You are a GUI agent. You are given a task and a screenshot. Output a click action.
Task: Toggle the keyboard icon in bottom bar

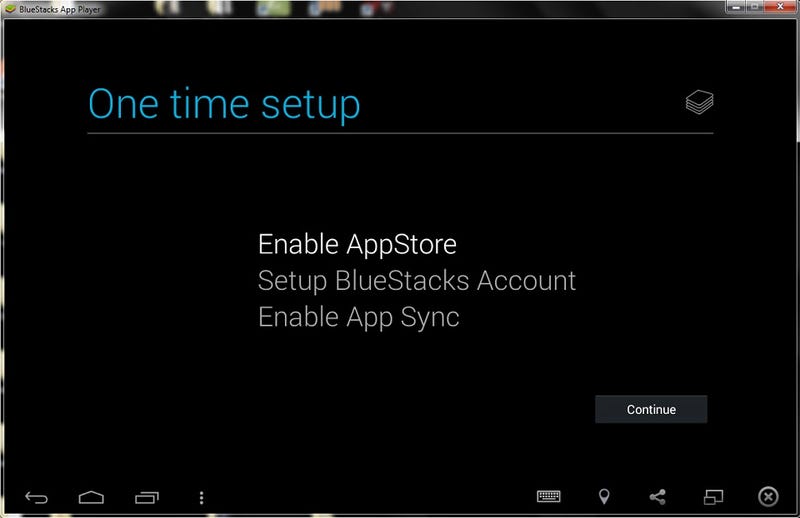click(x=548, y=496)
